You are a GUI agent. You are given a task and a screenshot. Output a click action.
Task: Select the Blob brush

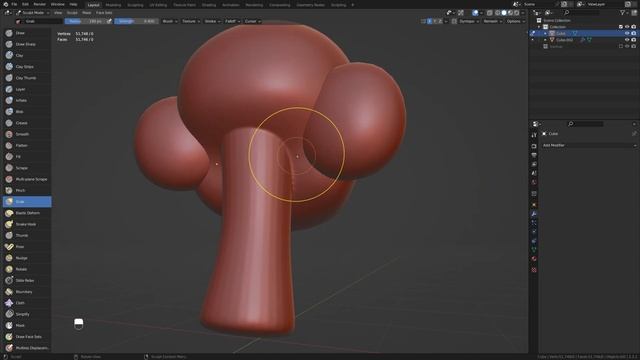[x=27, y=111]
